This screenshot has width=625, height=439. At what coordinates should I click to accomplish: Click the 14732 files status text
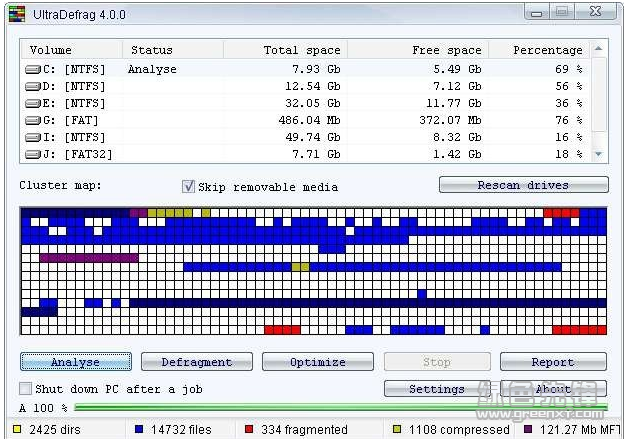tap(181, 429)
